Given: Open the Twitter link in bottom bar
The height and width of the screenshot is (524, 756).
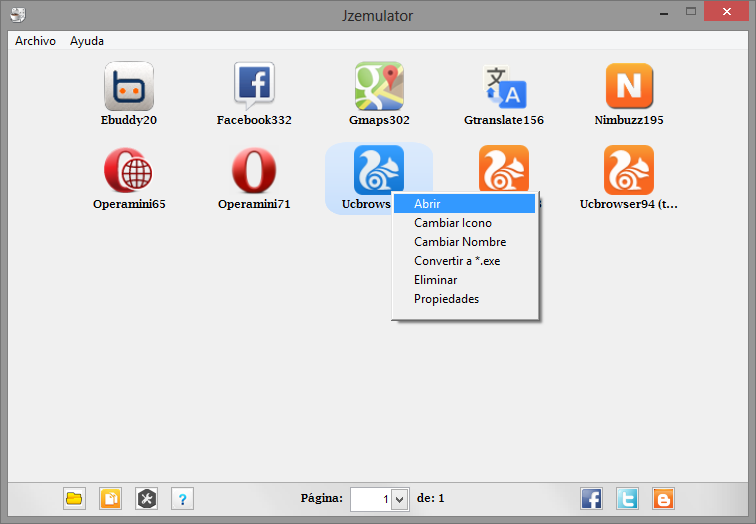Looking at the screenshot, I should pos(627,498).
